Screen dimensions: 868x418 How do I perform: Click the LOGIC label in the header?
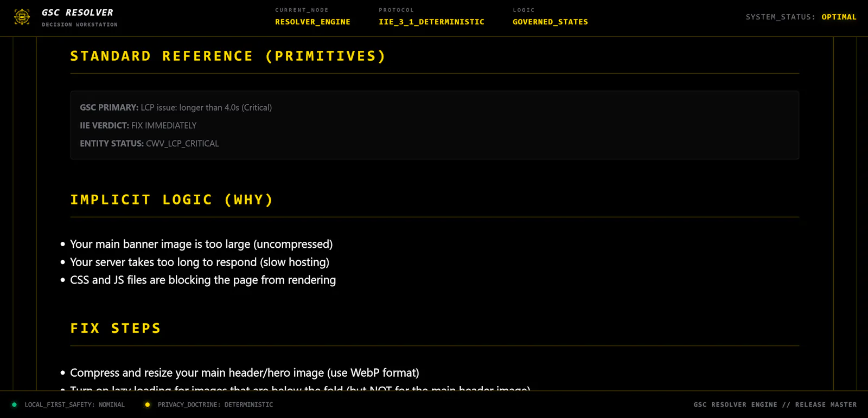pos(524,10)
